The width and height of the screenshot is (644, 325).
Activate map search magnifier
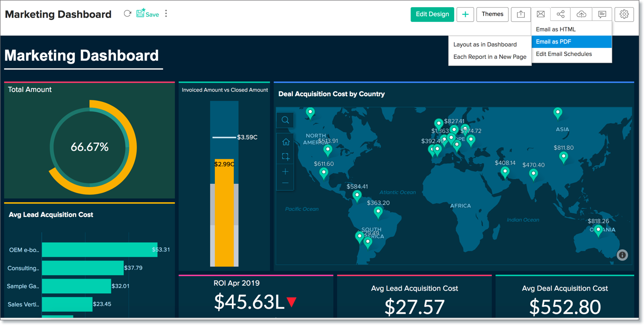(285, 120)
